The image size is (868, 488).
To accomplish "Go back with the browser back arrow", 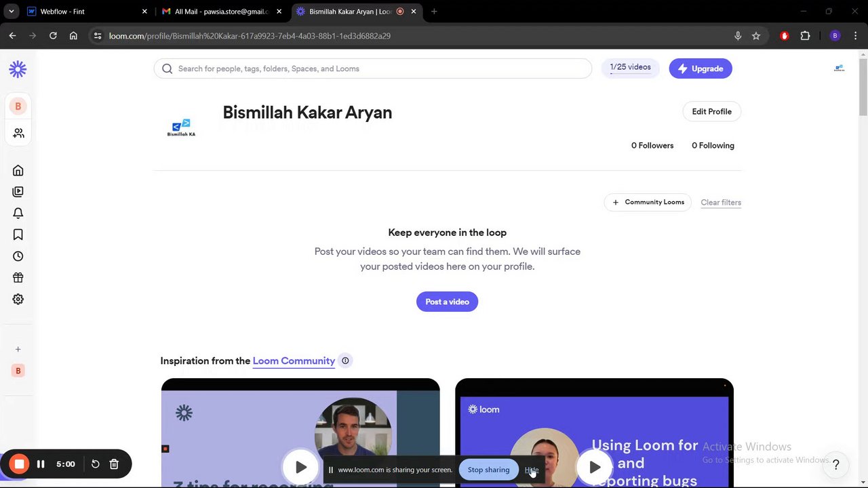I will 12,36.
